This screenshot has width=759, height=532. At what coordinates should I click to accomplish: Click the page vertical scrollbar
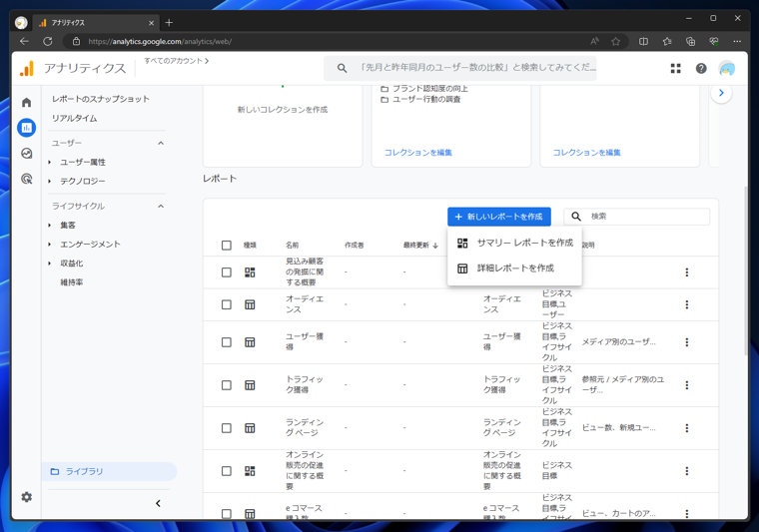point(746,270)
